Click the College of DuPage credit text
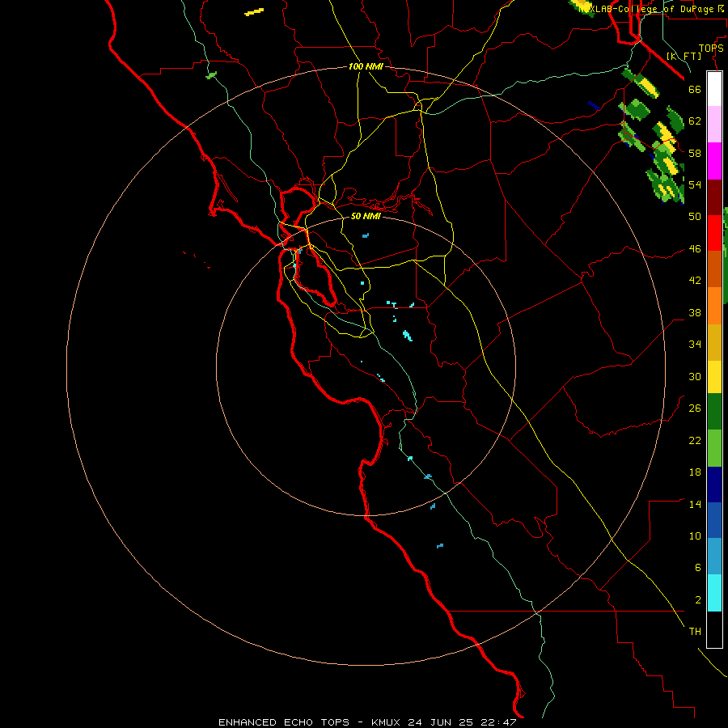 coord(650,9)
